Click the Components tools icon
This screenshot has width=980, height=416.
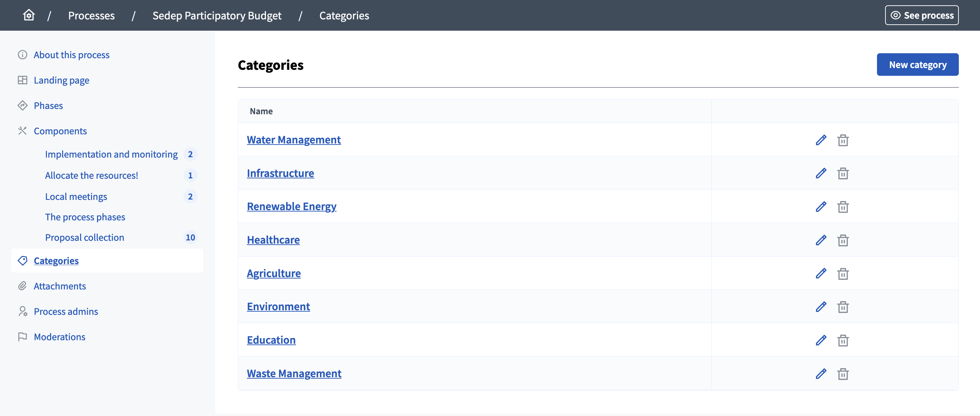point(23,130)
